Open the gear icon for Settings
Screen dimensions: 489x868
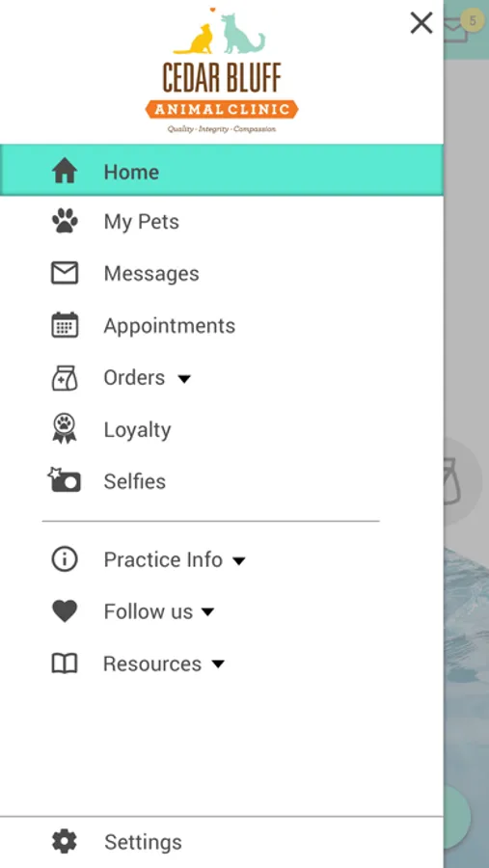point(65,841)
